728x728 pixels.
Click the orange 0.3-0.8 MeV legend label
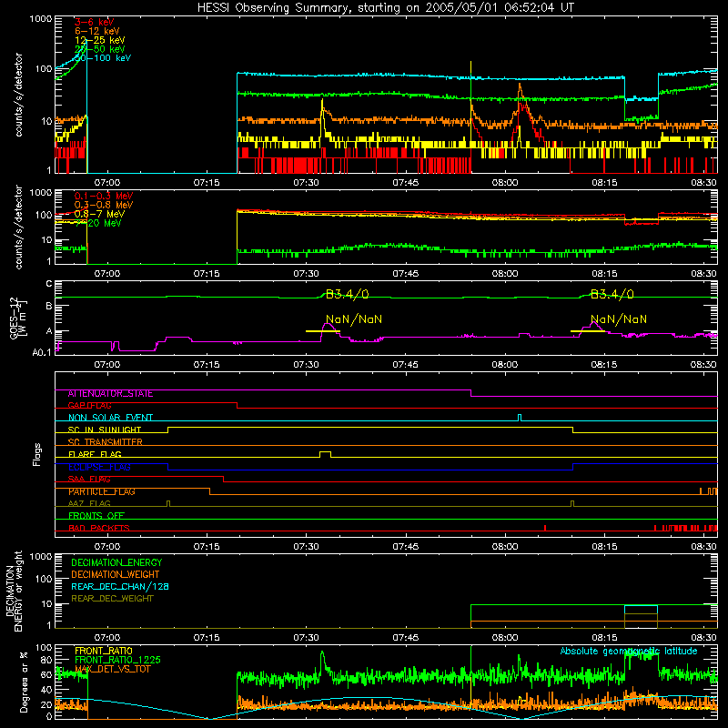(104, 205)
